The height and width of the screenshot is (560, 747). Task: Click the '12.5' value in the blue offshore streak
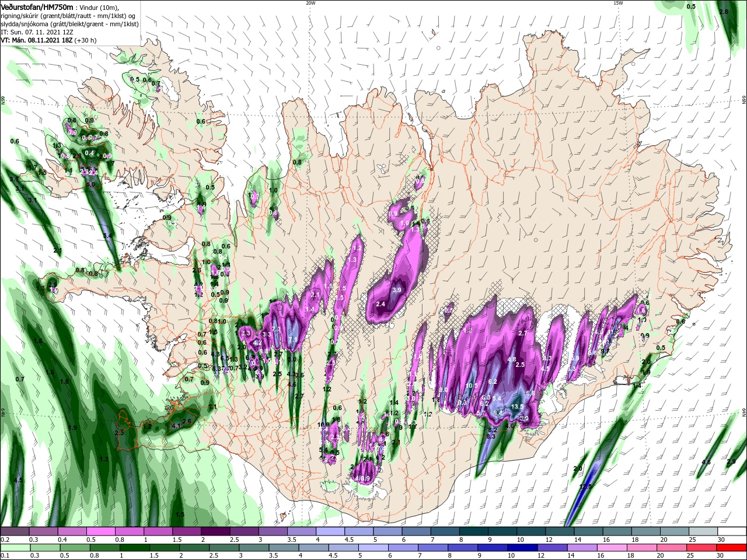coord(585,486)
